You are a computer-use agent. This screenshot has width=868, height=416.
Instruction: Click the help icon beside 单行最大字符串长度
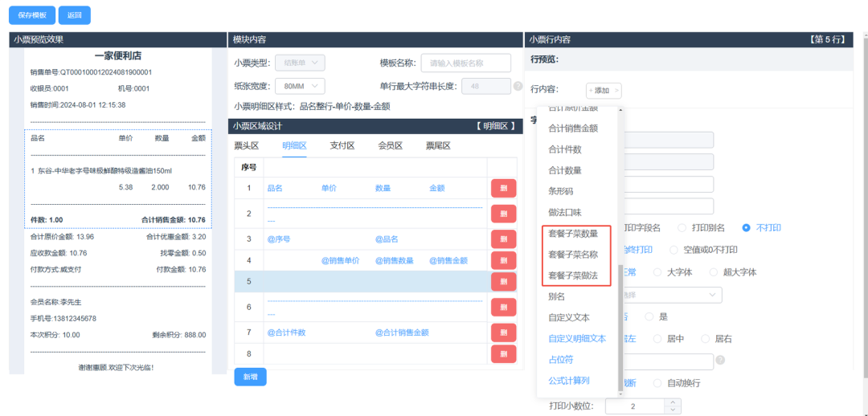(518, 86)
